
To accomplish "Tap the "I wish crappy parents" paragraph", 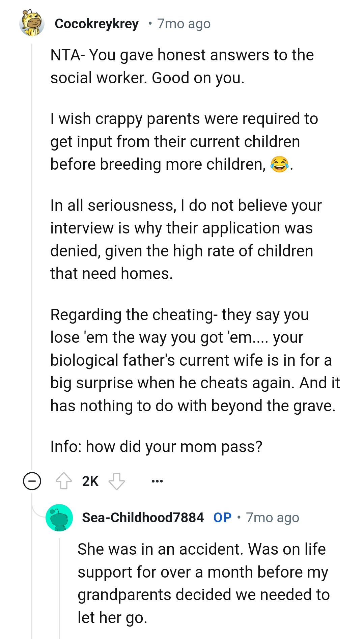I will pos(184,142).
